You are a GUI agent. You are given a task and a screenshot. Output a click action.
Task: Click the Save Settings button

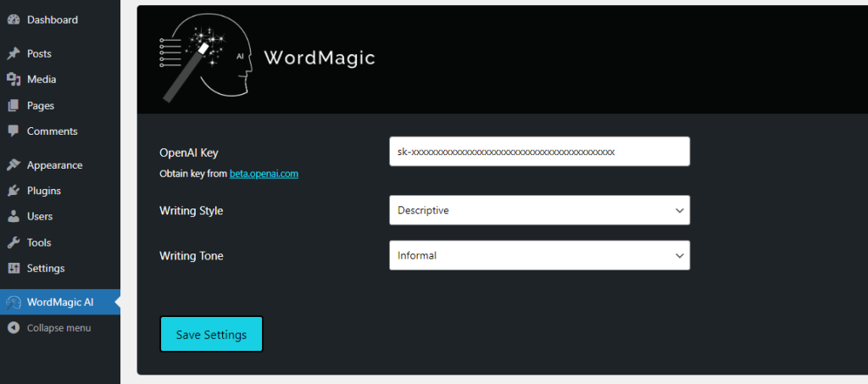pyautogui.click(x=211, y=334)
